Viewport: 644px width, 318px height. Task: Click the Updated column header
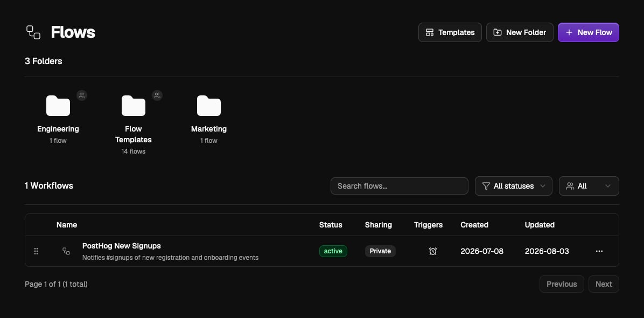(x=540, y=225)
